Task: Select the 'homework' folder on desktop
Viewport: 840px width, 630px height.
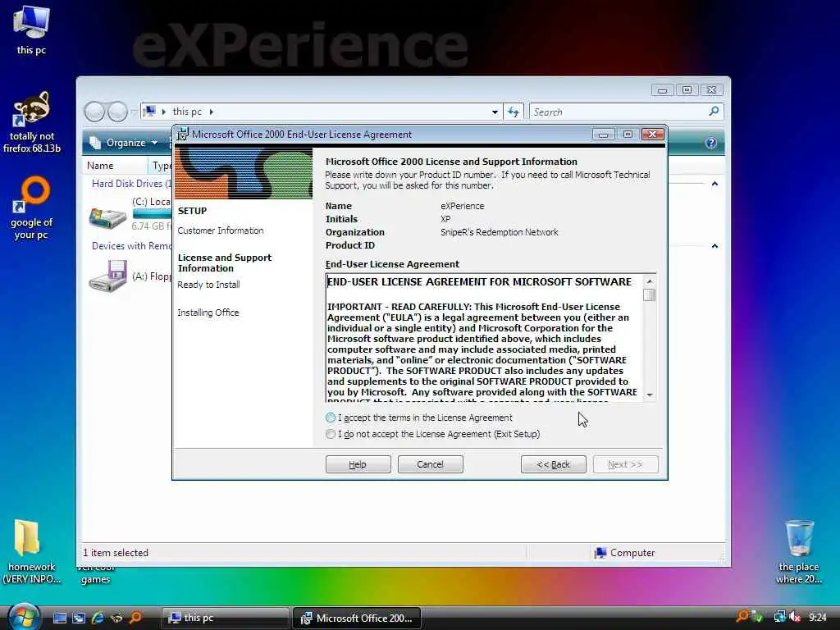Action: pos(31,552)
